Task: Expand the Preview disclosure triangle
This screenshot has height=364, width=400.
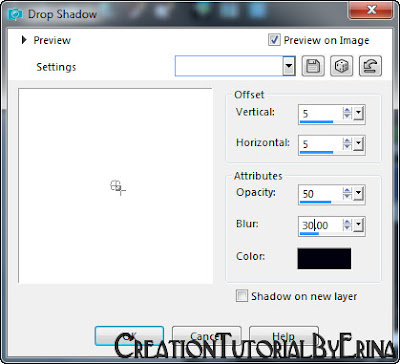Action: (x=24, y=40)
